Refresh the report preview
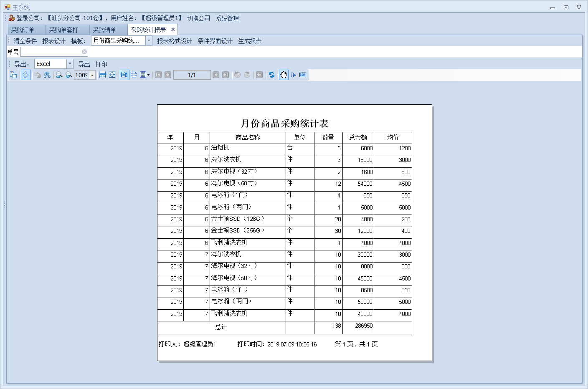Image resolution: width=588 pixels, height=389 pixels. [x=272, y=75]
